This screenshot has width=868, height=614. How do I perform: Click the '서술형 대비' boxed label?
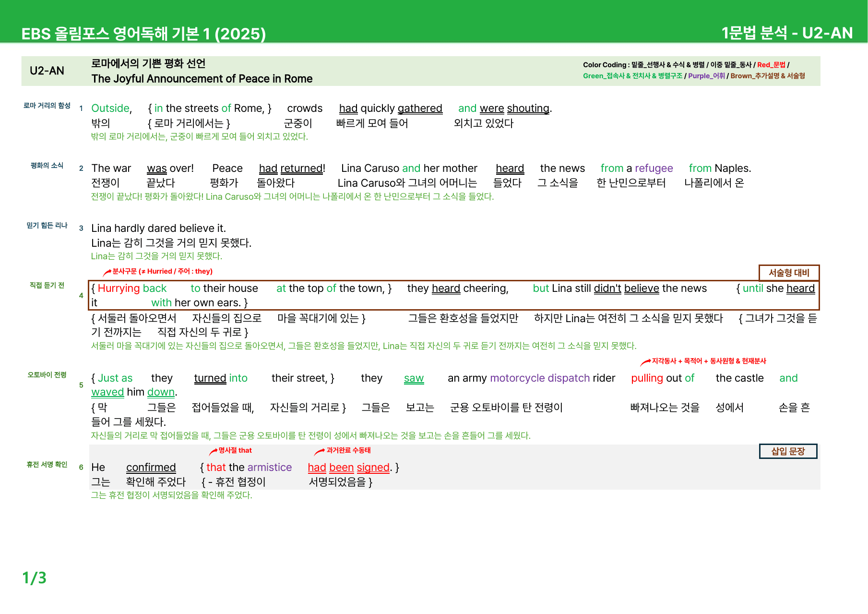[789, 273]
